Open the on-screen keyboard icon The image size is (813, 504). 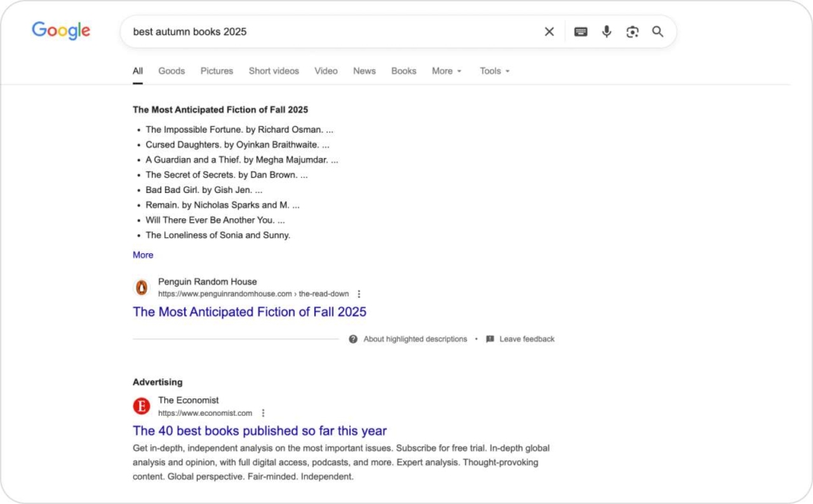(580, 32)
